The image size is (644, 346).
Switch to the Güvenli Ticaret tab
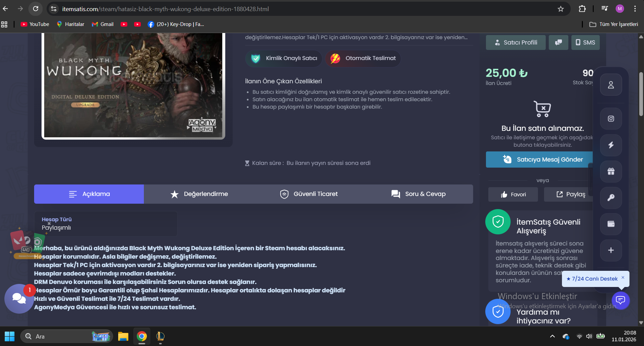(x=309, y=194)
